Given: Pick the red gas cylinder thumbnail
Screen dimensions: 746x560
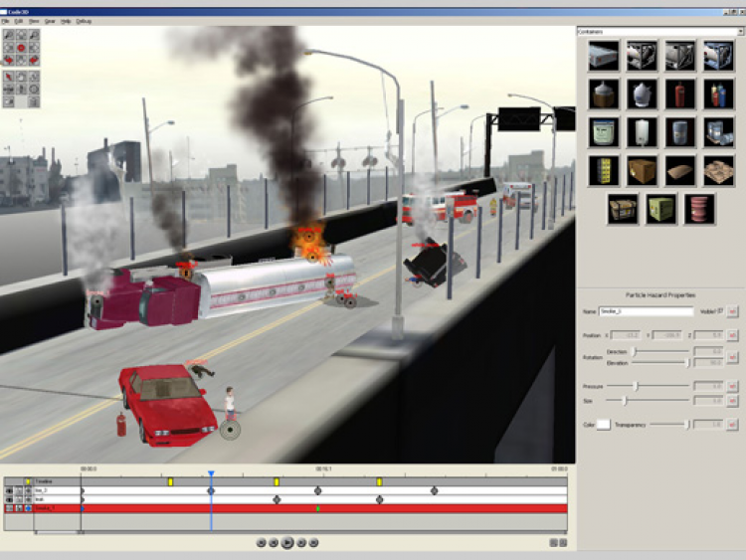Looking at the screenshot, I should click(x=680, y=93).
